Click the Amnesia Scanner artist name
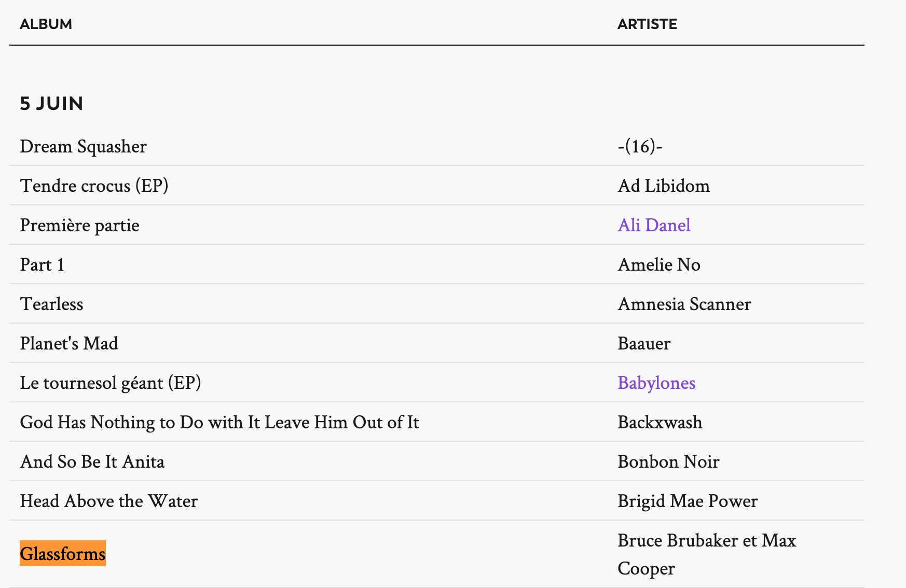Image resolution: width=906 pixels, height=588 pixels. [x=684, y=304]
